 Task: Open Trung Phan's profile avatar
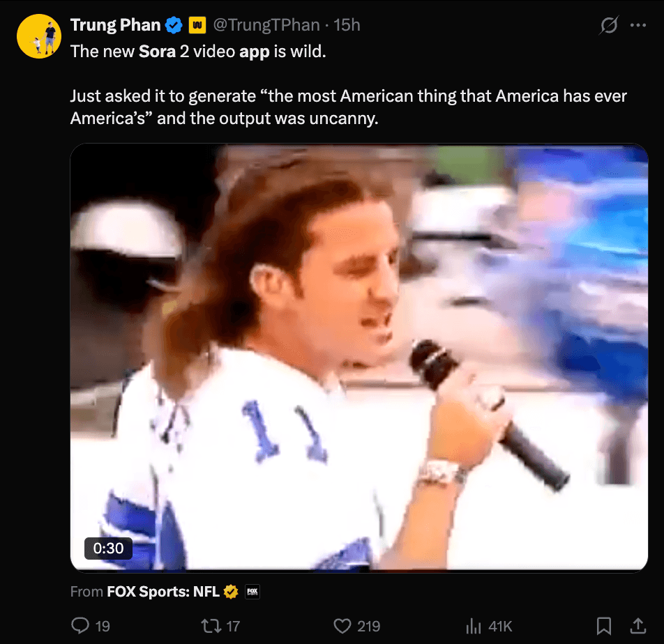(x=39, y=36)
